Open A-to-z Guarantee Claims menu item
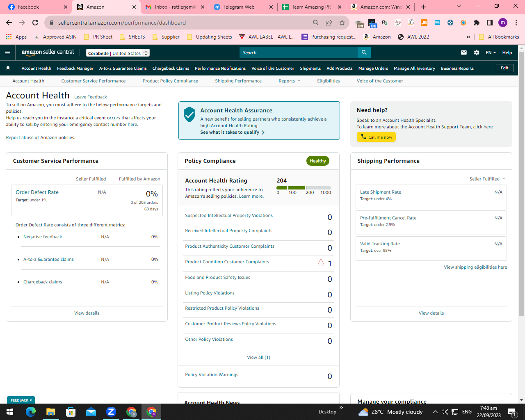 (123, 68)
